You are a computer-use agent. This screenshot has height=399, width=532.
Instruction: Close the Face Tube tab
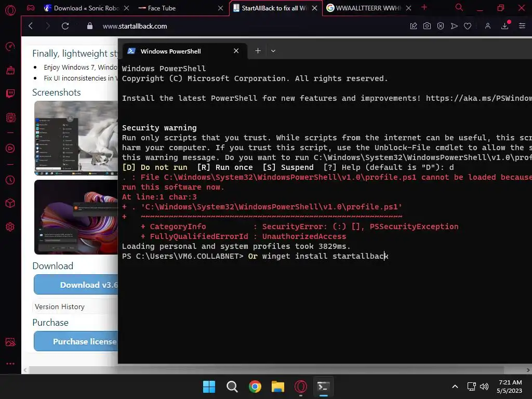pos(220,8)
